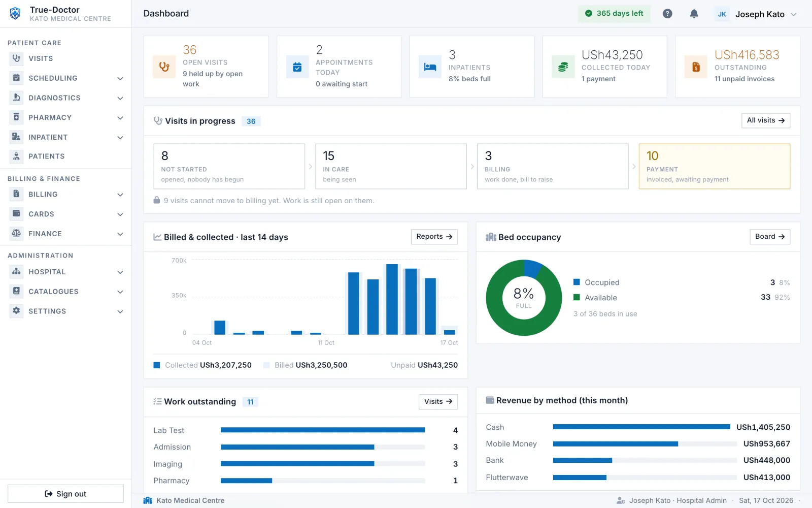Expand the Inpatient menu chevron
Screen dimensions: 812x508
(x=120, y=138)
